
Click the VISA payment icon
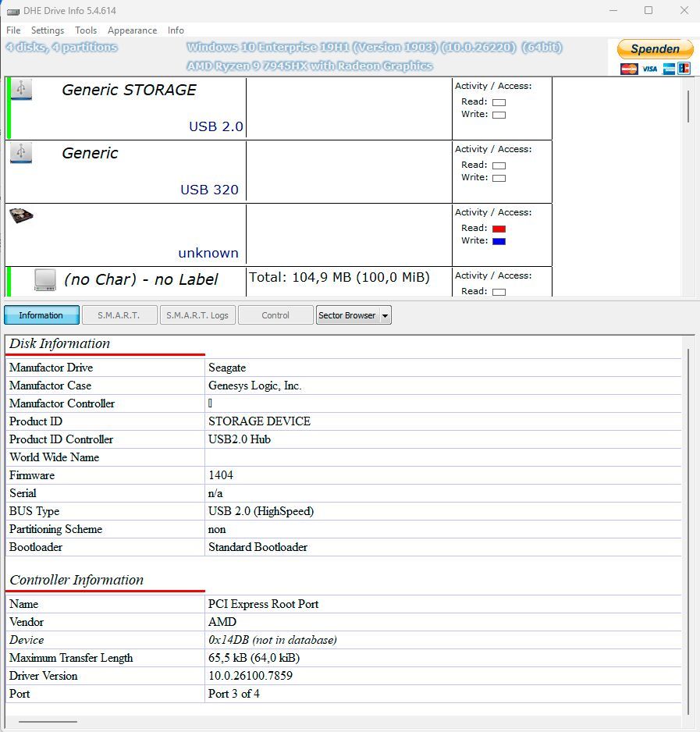[649, 69]
